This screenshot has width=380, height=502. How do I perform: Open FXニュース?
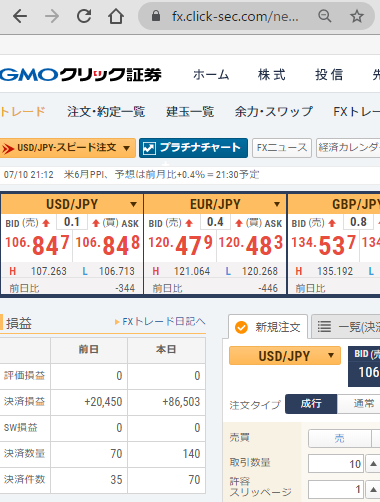coord(282,148)
